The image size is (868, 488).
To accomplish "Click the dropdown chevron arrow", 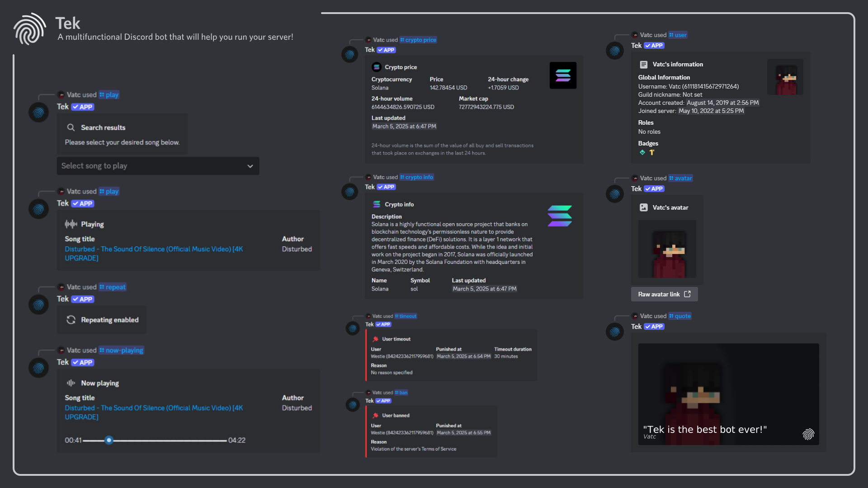I will (x=250, y=166).
